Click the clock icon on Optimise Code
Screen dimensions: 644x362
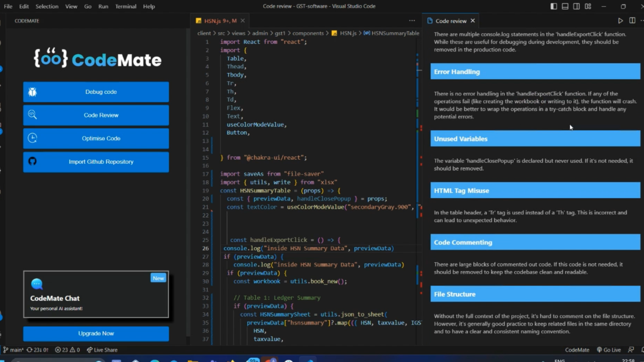[32, 138]
